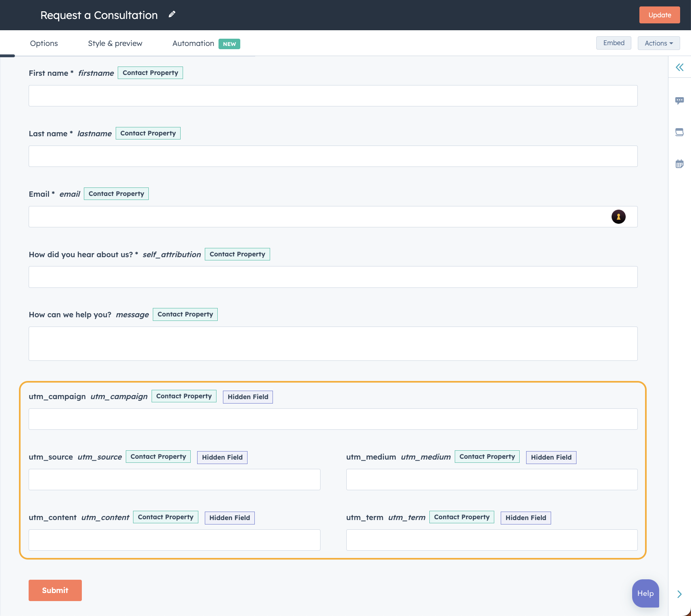Open the Actions dropdown
This screenshot has width=691, height=616.
pos(658,43)
